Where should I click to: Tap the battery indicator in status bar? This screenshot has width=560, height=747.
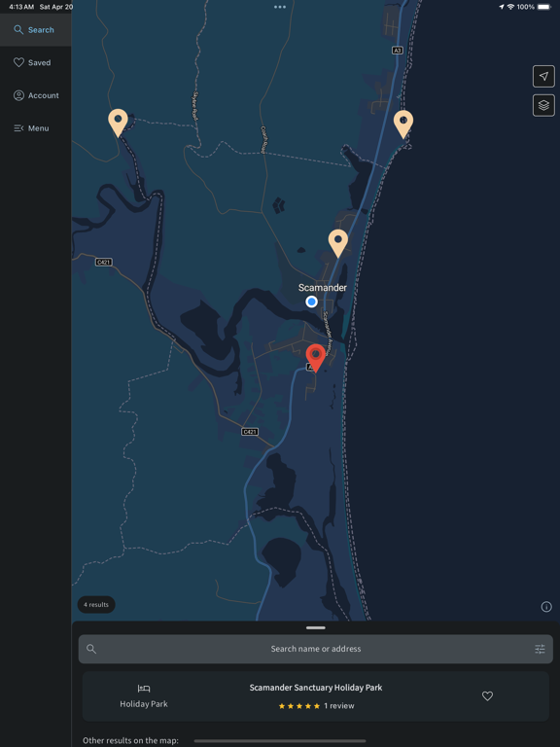(x=543, y=7)
